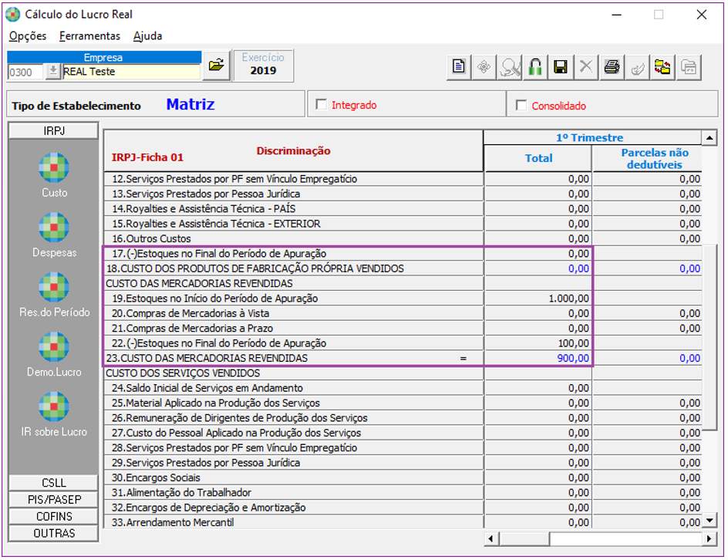The image size is (728, 560).
Task: Click the vertical scrollbar up arrow
Action: click(x=709, y=138)
